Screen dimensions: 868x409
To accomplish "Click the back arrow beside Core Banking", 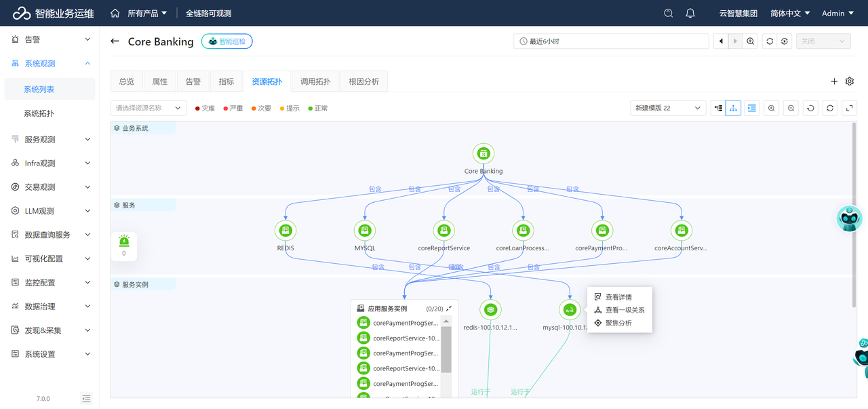I will pos(115,41).
